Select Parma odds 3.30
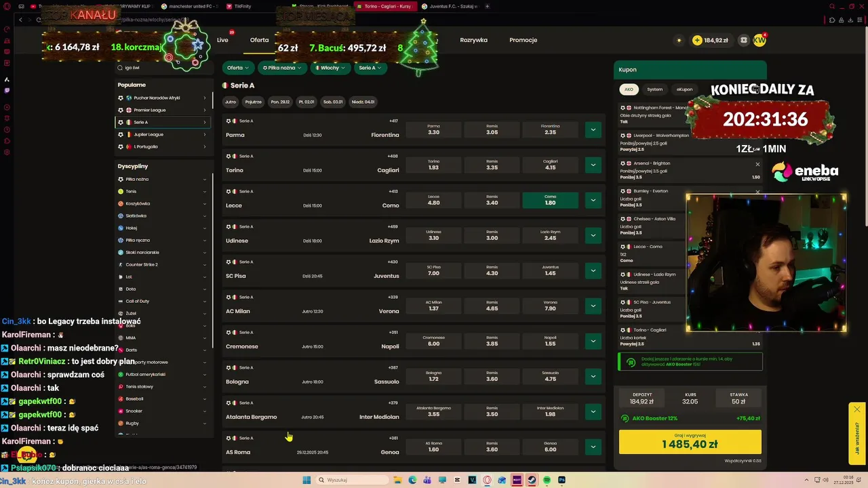The height and width of the screenshot is (488, 868). (434, 129)
